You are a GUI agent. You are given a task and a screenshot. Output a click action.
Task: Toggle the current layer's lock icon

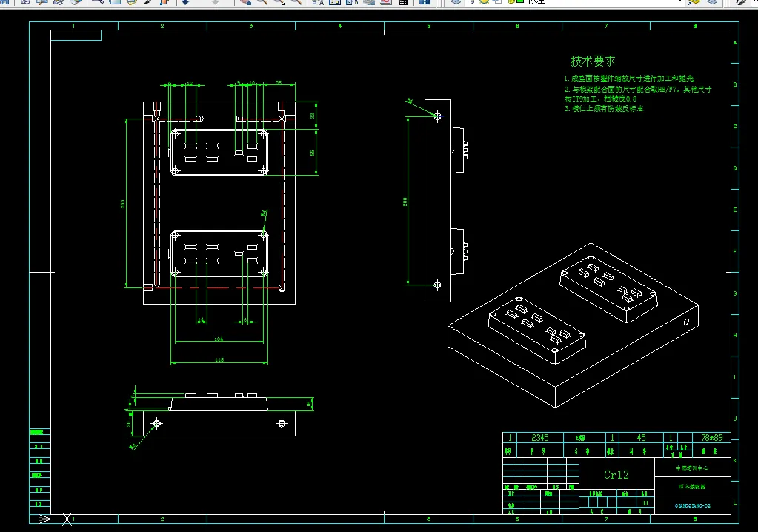[x=511, y=1]
